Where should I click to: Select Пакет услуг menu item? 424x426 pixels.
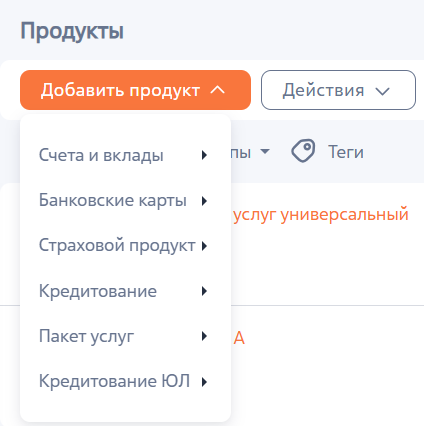click(125, 336)
